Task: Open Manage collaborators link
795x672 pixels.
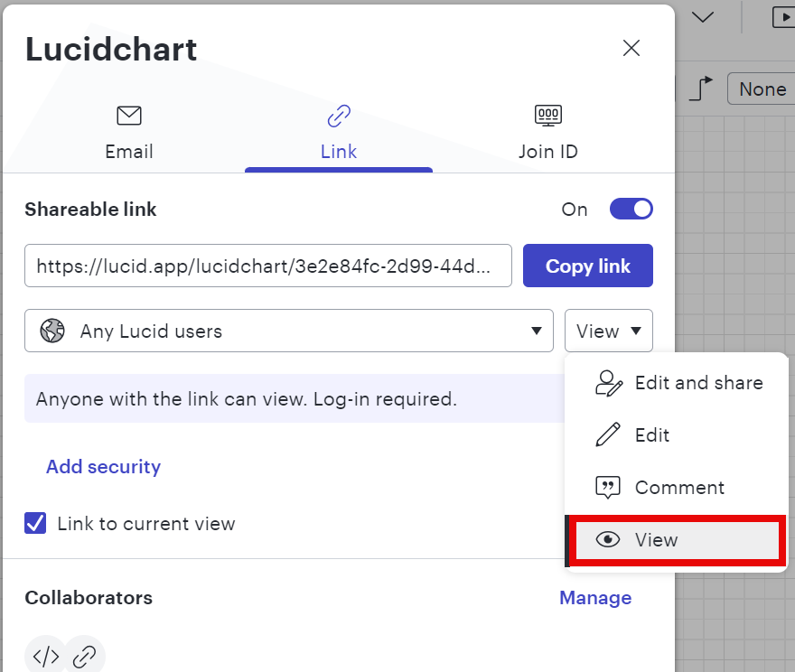Action: (595, 598)
